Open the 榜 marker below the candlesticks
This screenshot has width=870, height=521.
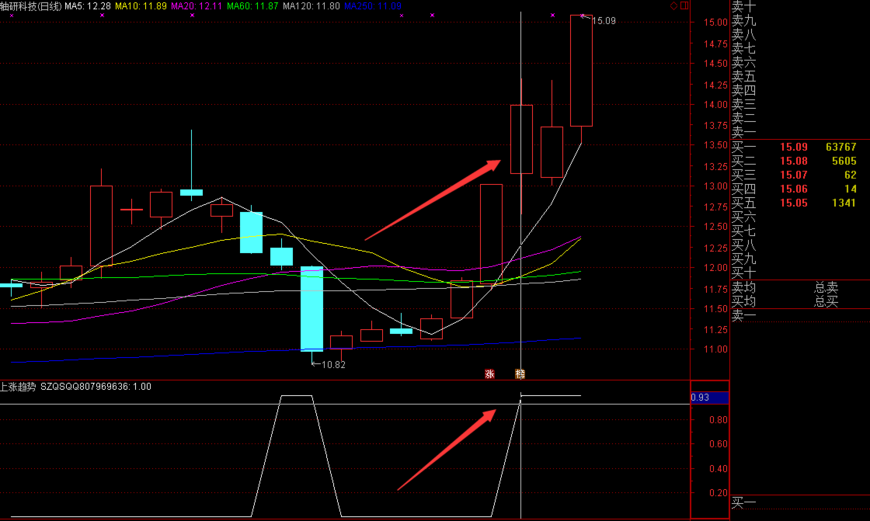click(520, 374)
